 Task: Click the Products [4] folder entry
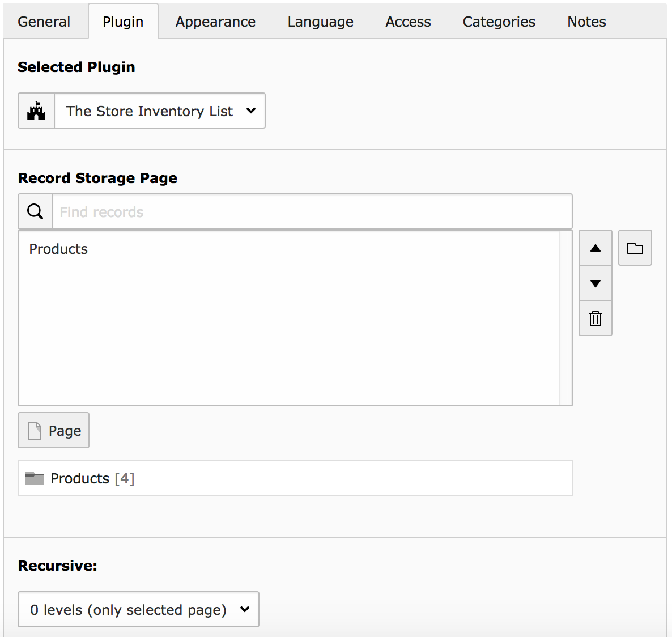click(x=92, y=478)
